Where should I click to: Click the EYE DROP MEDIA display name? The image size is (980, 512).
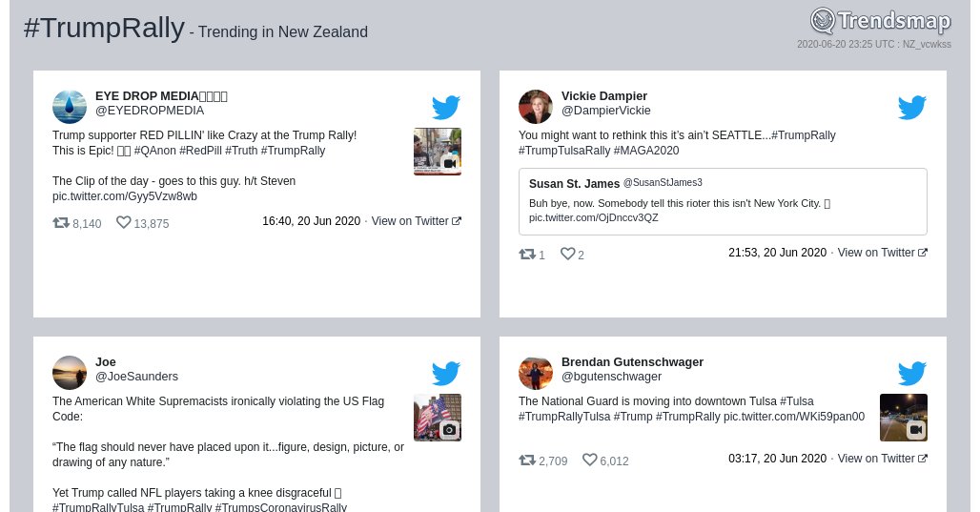click(x=161, y=96)
